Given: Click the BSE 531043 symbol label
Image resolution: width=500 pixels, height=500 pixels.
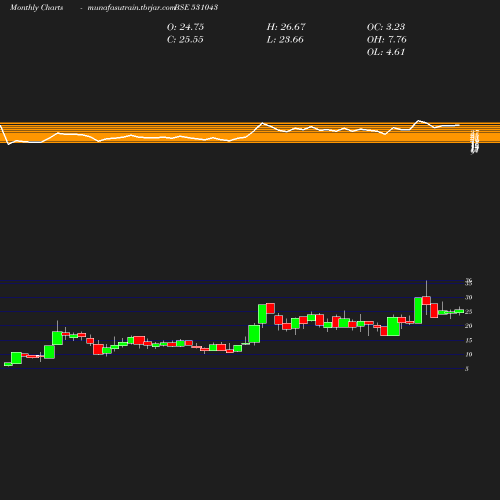Looking at the screenshot, I should click(x=196, y=7).
